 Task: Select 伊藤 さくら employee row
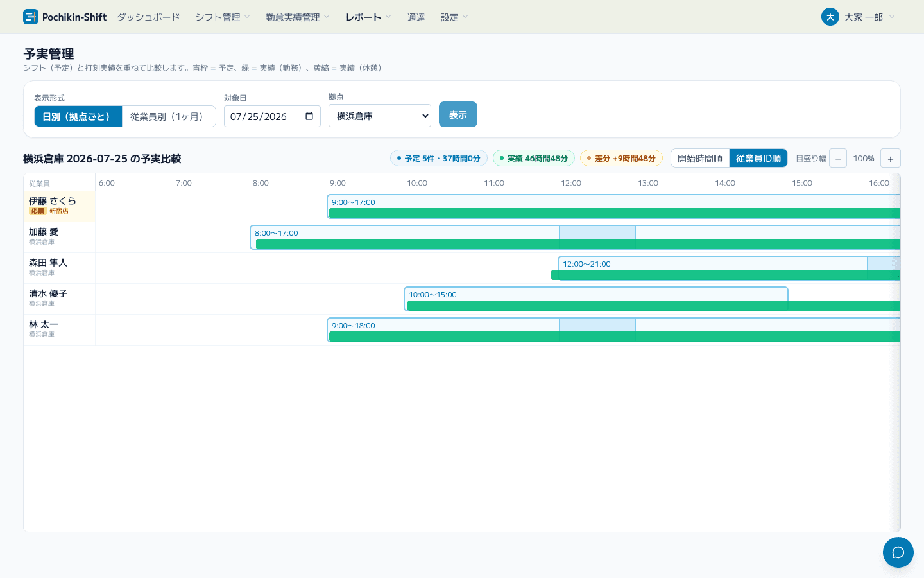point(60,206)
